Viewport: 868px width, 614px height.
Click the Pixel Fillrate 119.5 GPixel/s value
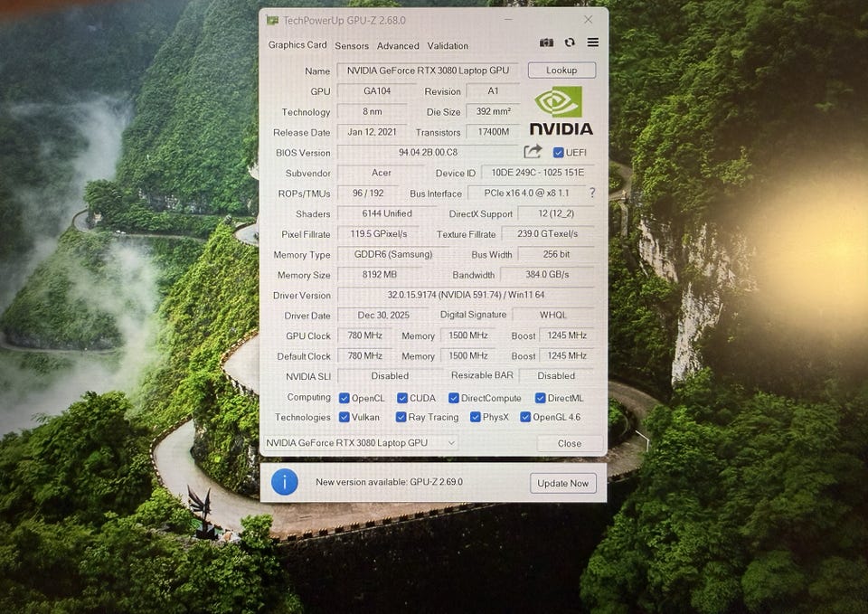pos(378,234)
